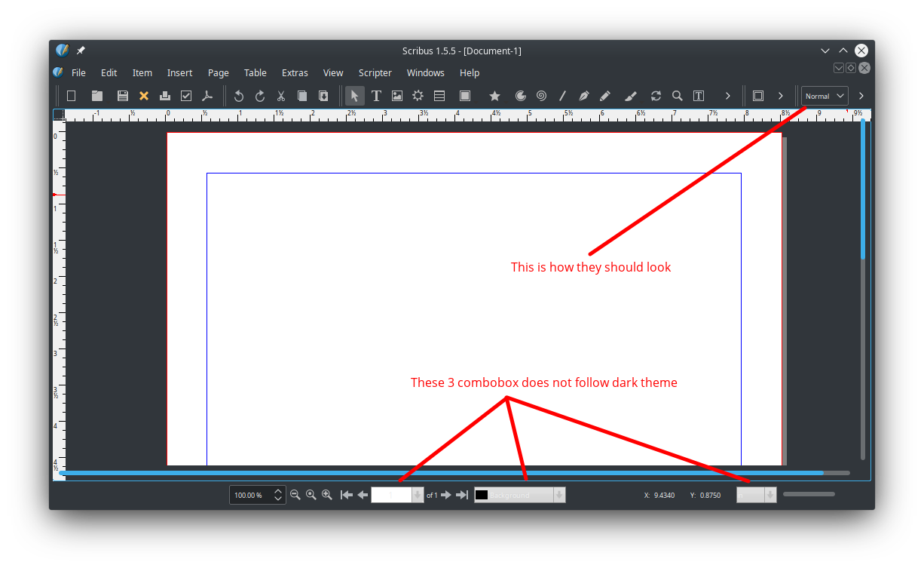
Task: Open the Scripter menu
Action: 375,73
